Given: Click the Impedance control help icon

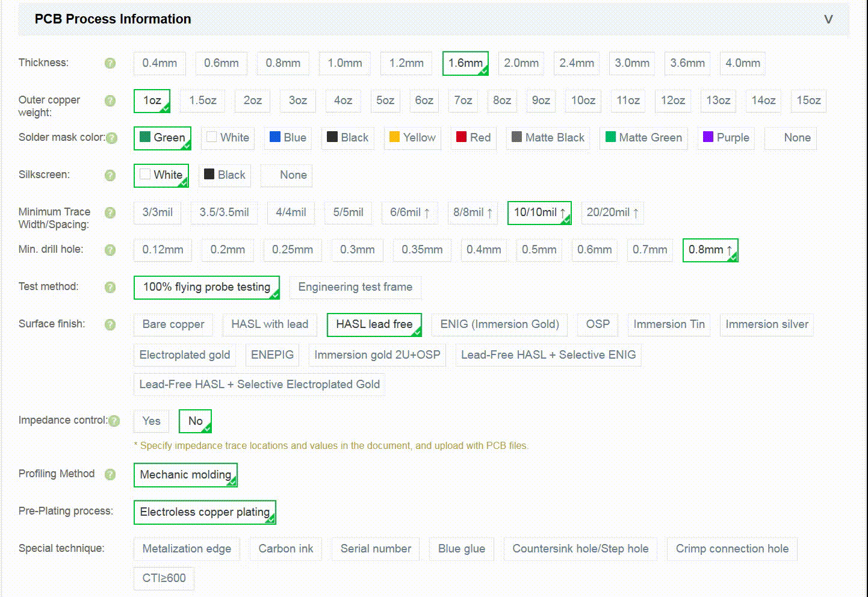Looking at the screenshot, I should [x=114, y=421].
